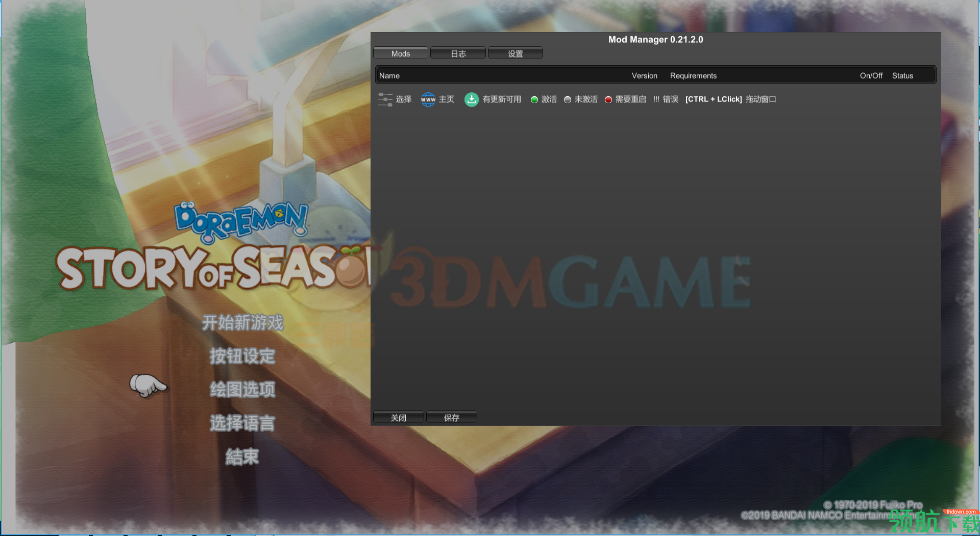The width and height of the screenshot is (980, 536).
Task: Click the Mod Manager 0.21.2.0 title
Action: [x=655, y=39]
